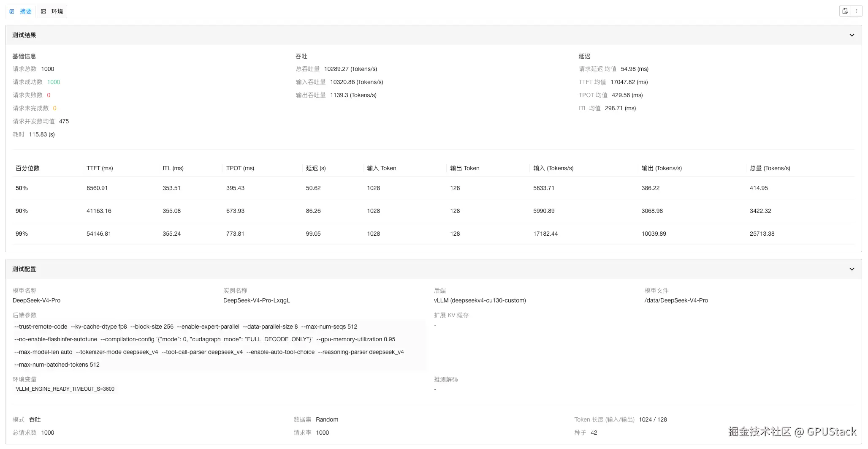The width and height of the screenshot is (868, 449).
Task: Collapse the 测试配置 section chevron
Action: coord(852,269)
